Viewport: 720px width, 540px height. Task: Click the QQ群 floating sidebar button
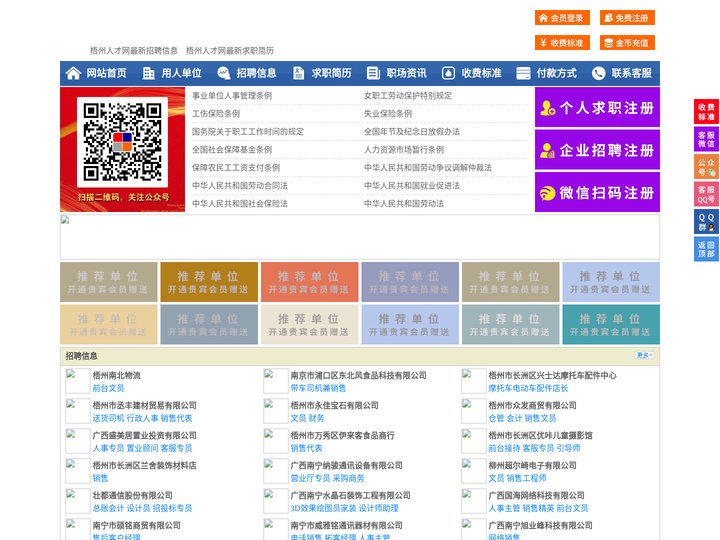pyautogui.click(x=706, y=222)
